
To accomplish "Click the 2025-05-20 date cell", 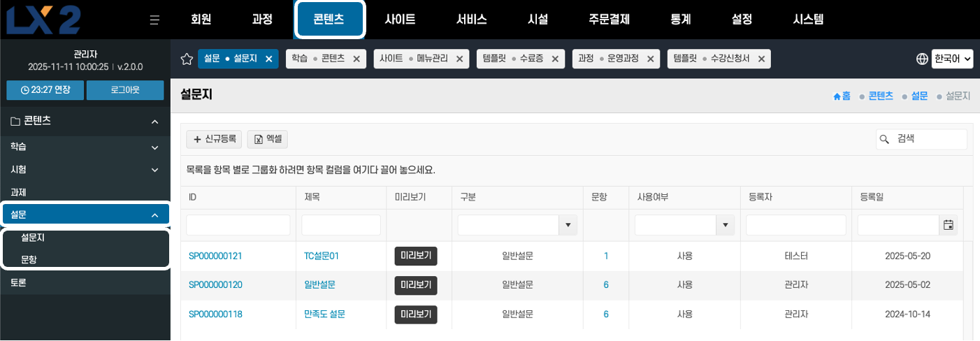I will tap(907, 256).
